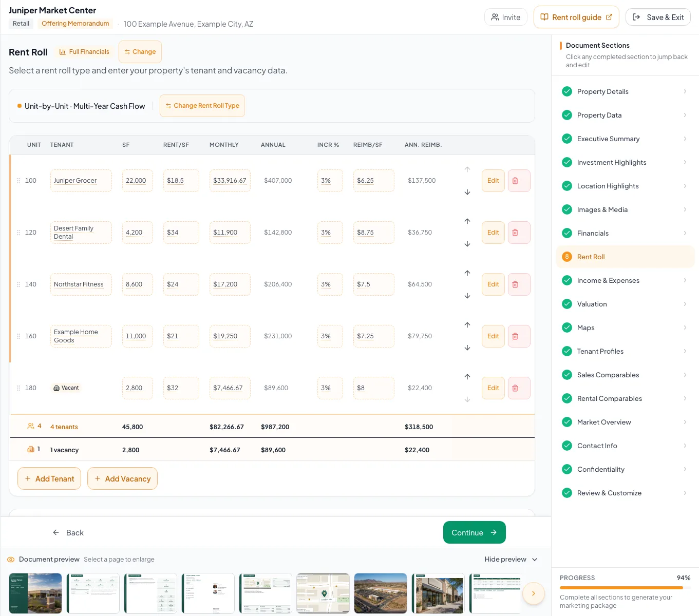Viewport: 699px width, 616px height.
Task: Jump to Confidentiality section
Action: coord(625,469)
